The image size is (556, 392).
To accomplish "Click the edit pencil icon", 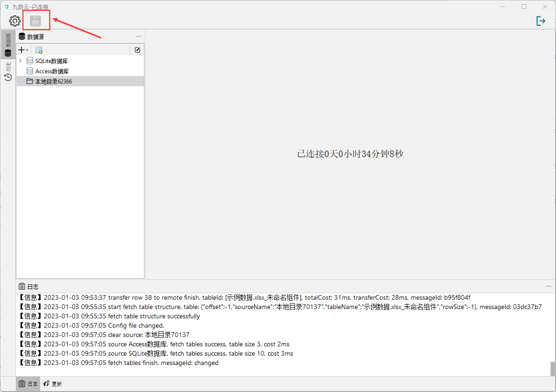I will (137, 50).
